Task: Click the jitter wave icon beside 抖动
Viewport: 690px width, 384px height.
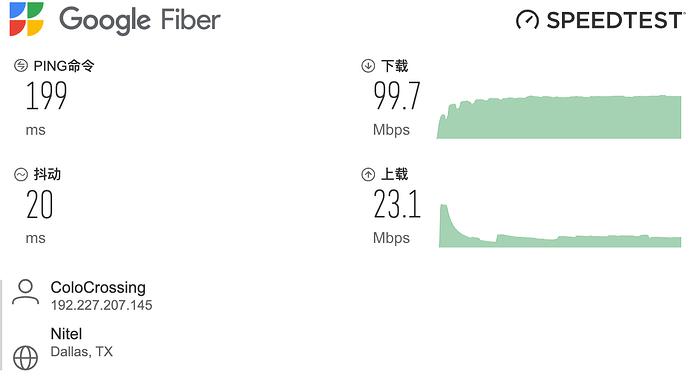Action: coord(21,174)
